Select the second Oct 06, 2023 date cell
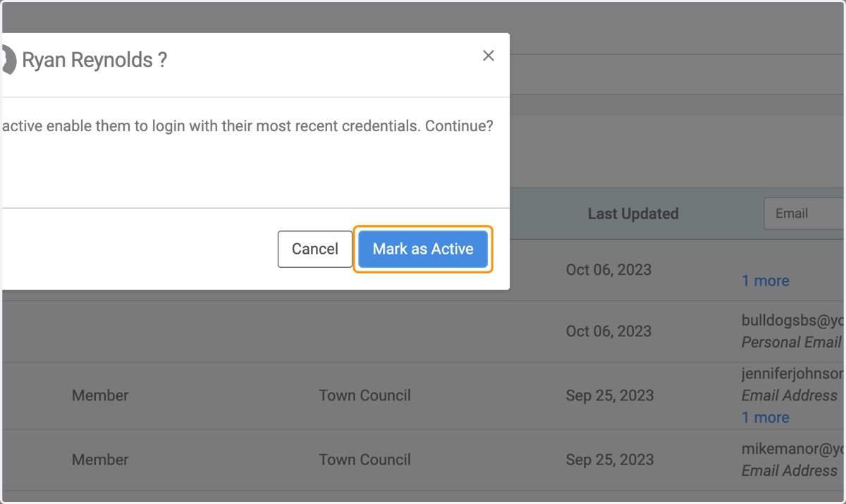The height and width of the screenshot is (504, 846). (x=608, y=331)
